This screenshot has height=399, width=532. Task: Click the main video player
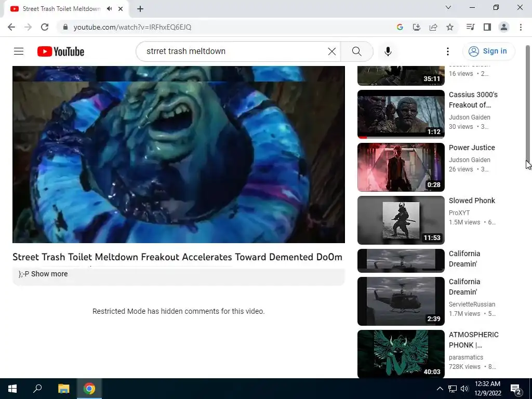(x=179, y=154)
